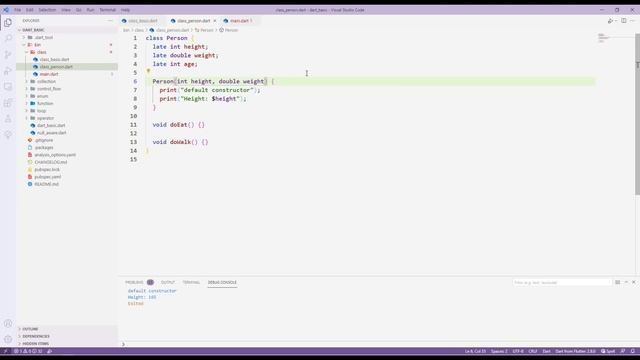Switch to the class_basic.dart editor tab

143,21
